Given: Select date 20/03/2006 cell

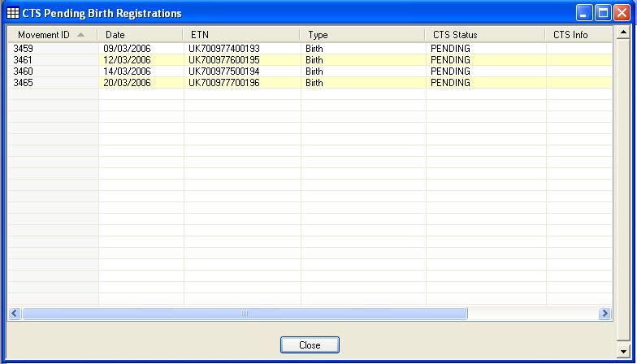Looking at the screenshot, I should pyautogui.click(x=128, y=83).
